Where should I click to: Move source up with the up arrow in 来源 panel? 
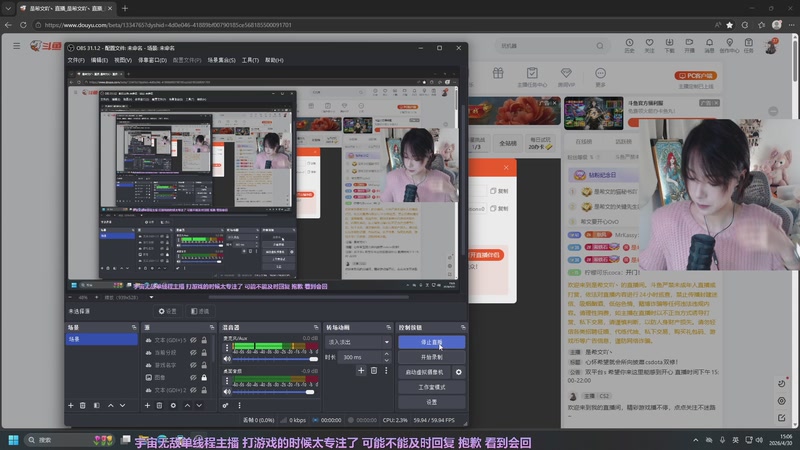tap(187, 405)
